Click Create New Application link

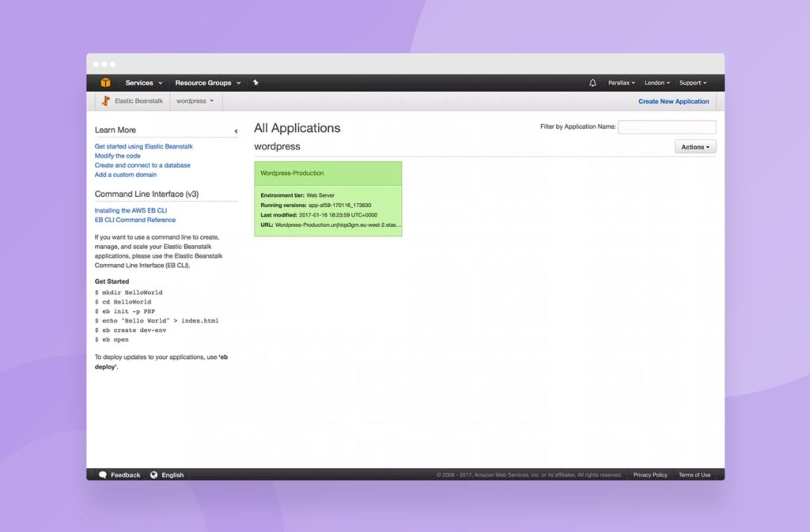click(x=674, y=102)
